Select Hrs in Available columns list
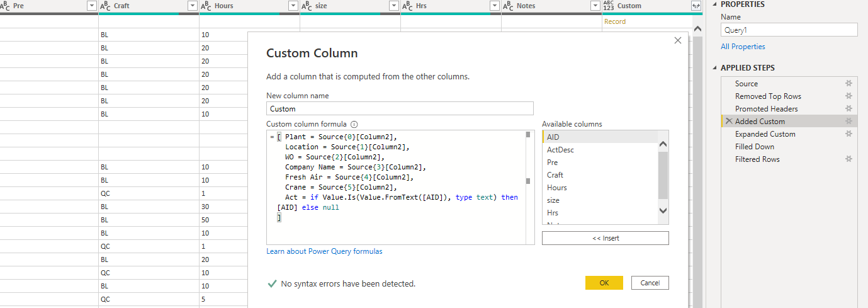868x308 pixels. pyautogui.click(x=600, y=212)
